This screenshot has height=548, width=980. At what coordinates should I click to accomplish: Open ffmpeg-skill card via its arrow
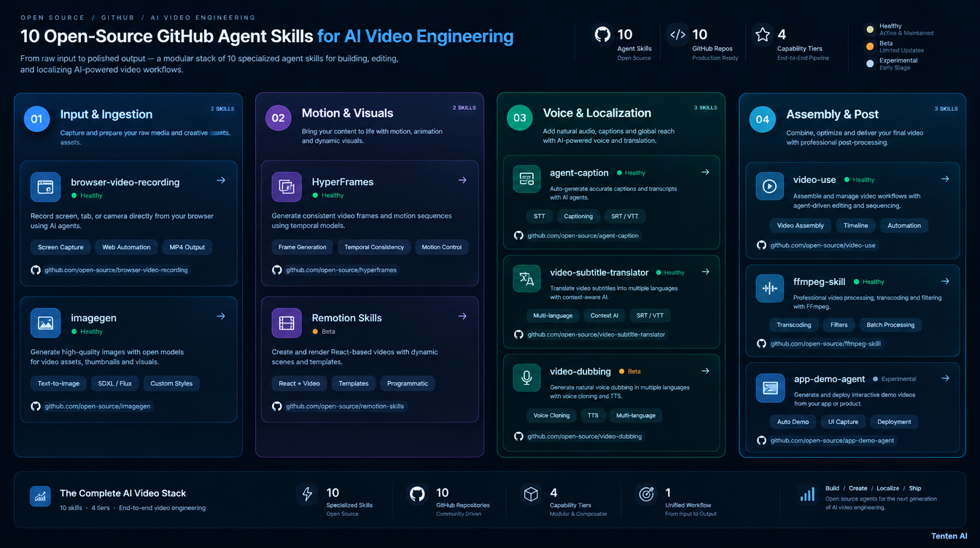click(x=945, y=281)
